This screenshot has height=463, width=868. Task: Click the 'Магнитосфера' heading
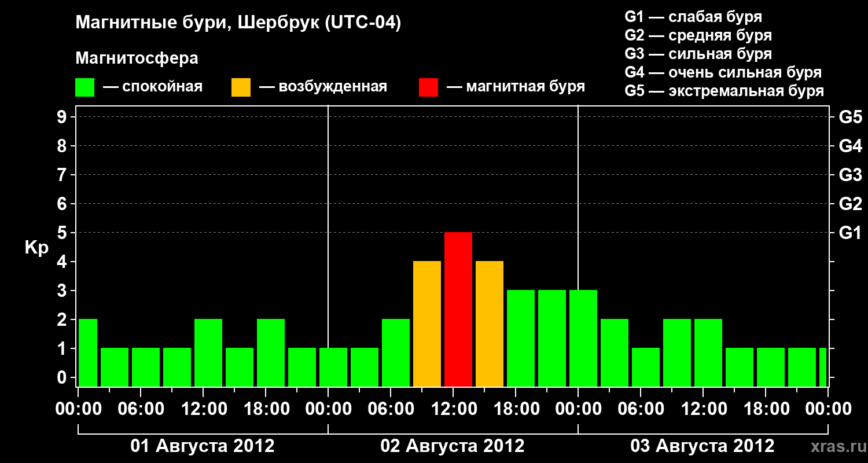(x=137, y=58)
